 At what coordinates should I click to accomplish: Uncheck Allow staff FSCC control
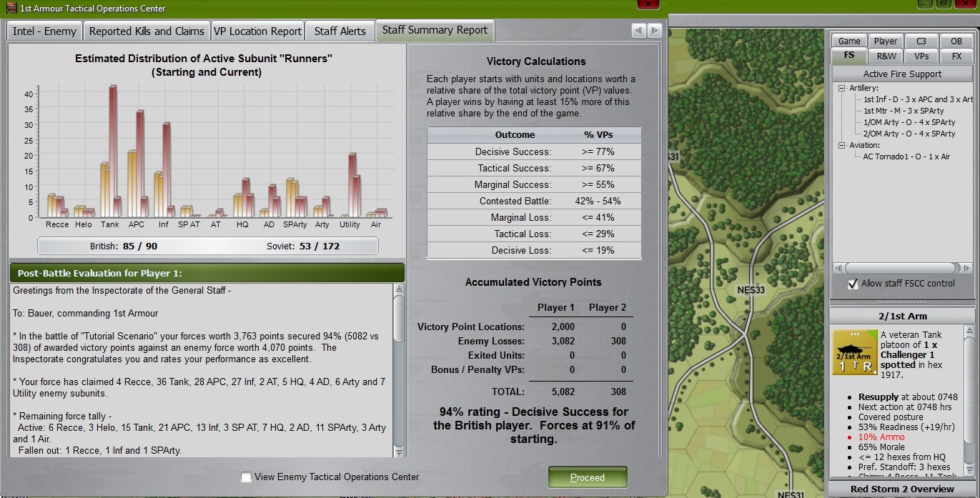tap(852, 284)
